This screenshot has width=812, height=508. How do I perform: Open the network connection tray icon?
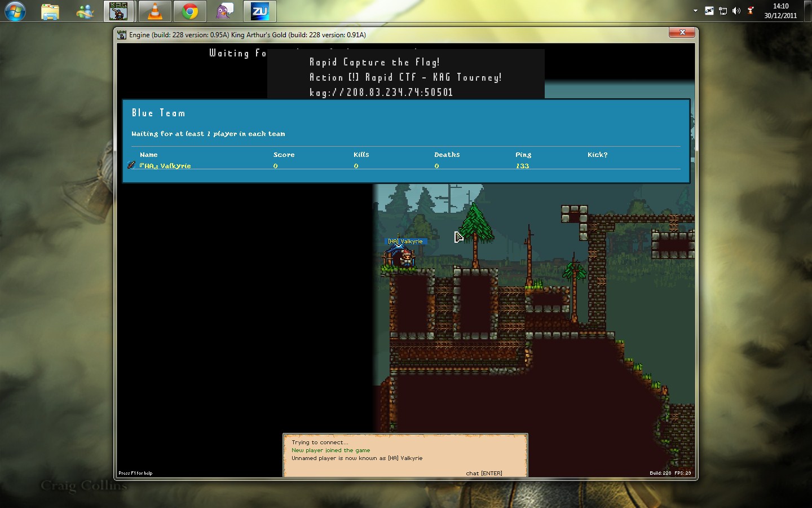coord(723,11)
